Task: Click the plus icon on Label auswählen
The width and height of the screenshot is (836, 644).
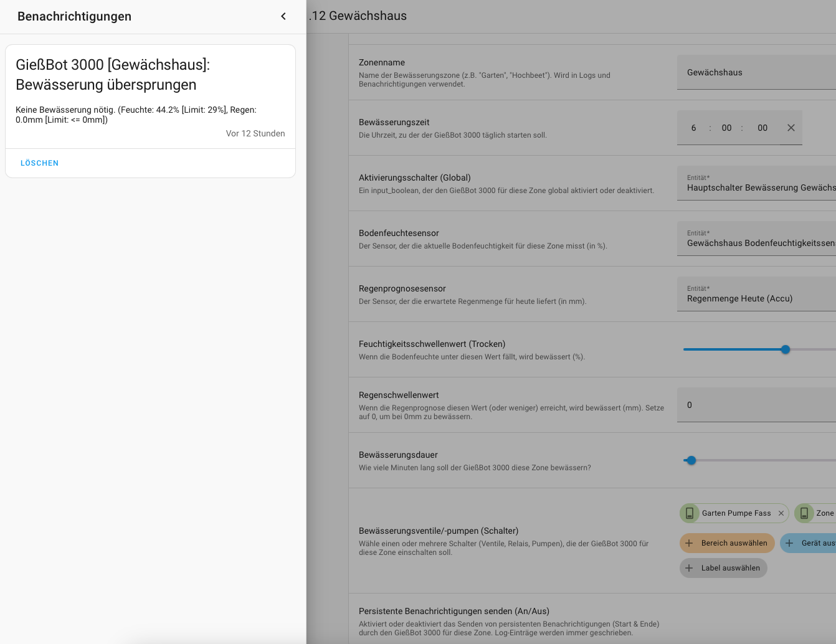Action: pyautogui.click(x=689, y=568)
